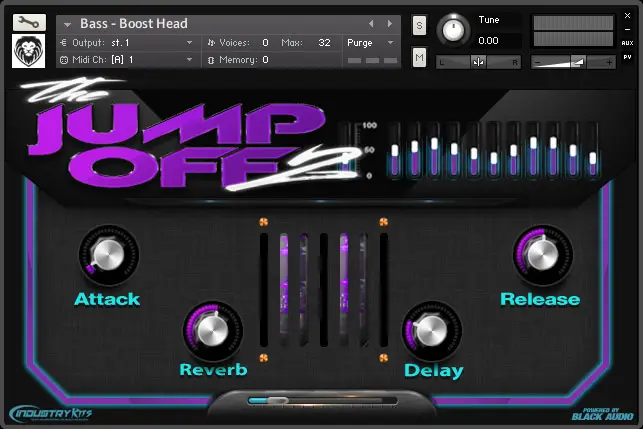Go to next instrument preset arrow
The height and width of the screenshot is (429, 643).
390,24
